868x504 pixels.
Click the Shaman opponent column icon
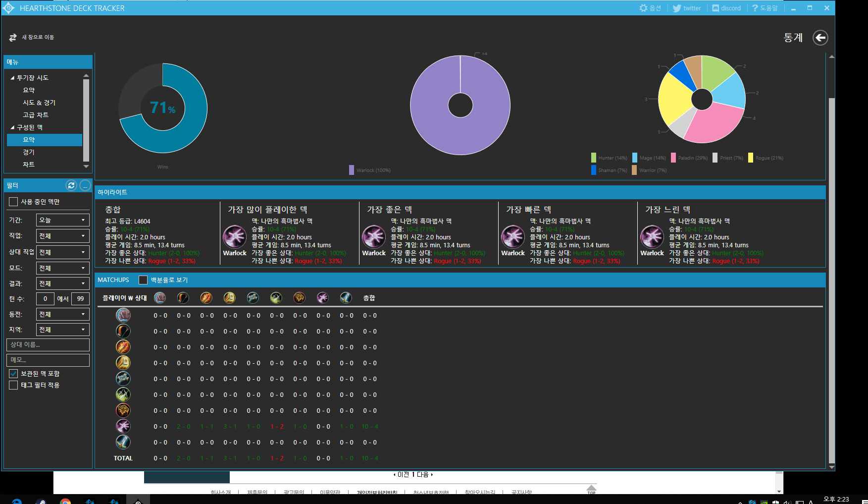(300, 297)
